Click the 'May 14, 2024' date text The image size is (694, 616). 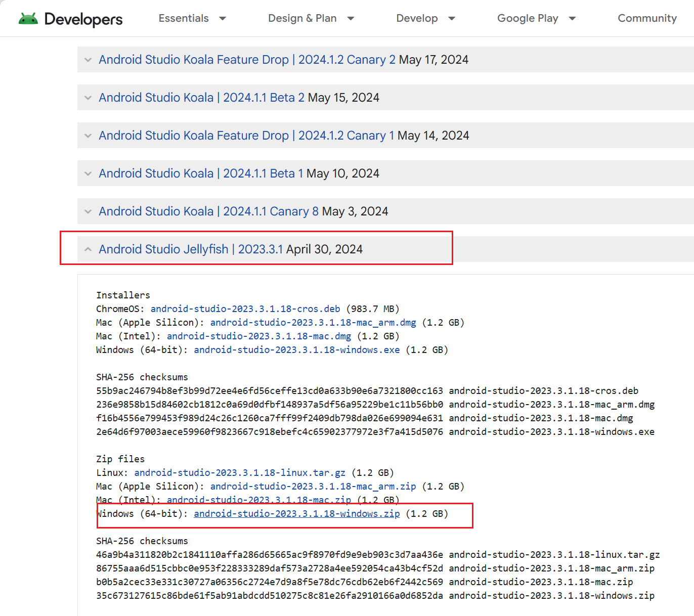[x=433, y=136]
